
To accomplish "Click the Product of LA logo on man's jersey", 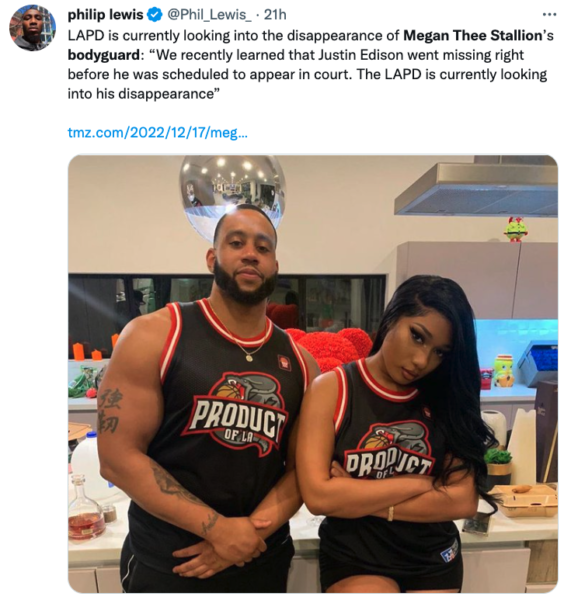I will coord(238,414).
